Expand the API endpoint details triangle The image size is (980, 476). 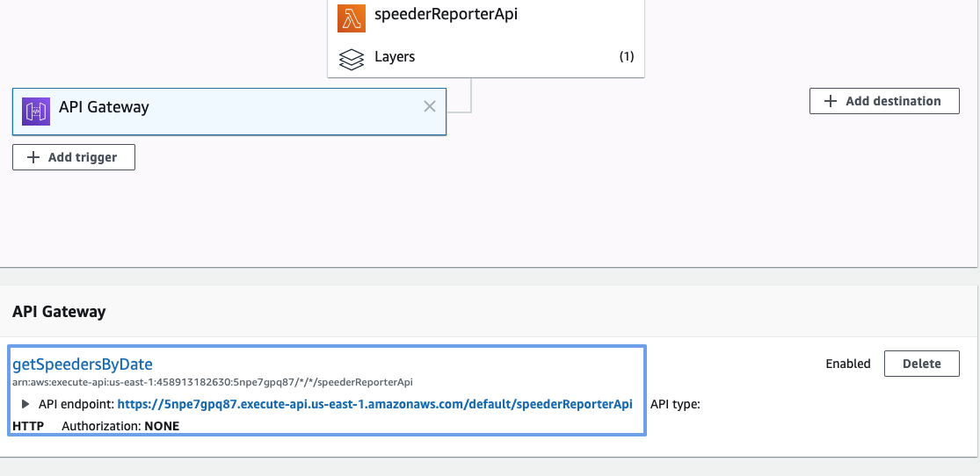click(x=25, y=404)
